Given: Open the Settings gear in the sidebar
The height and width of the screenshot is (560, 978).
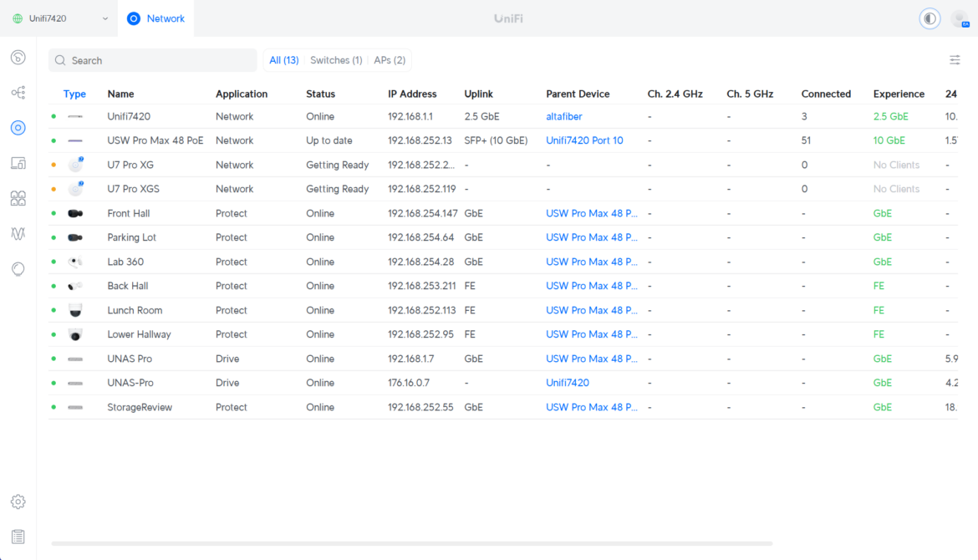Looking at the screenshot, I should pyautogui.click(x=18, y=501).
